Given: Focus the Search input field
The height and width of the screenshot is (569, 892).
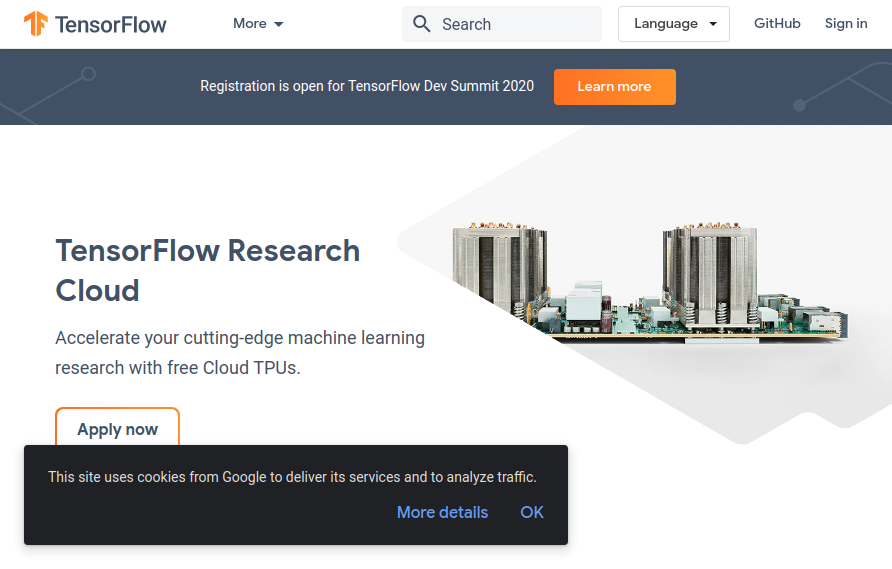Looking at the screenshot, I should point(502,24).
